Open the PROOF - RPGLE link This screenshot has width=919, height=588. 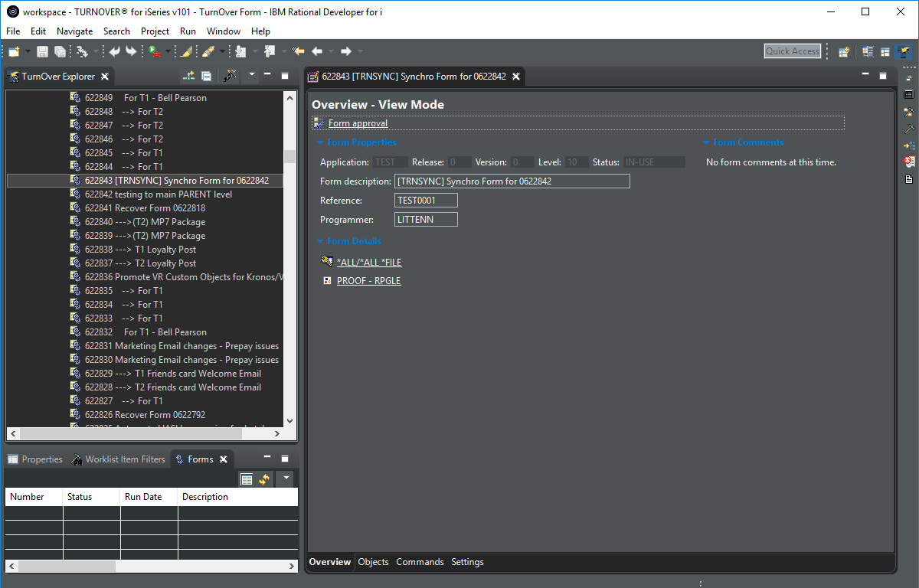point(368,281)
